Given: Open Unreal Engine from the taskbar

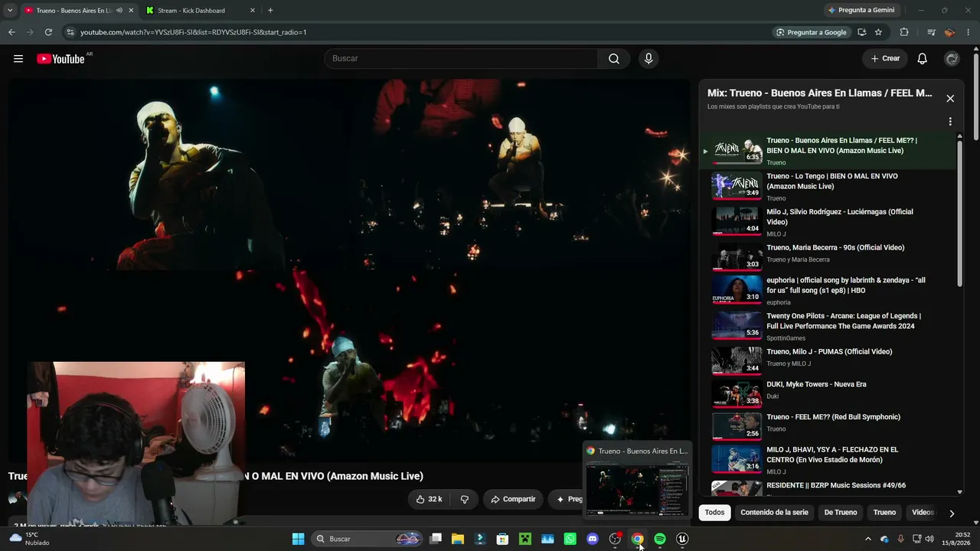Looking at the screenshot, I should pyautogui.click(x=682, y=540).
